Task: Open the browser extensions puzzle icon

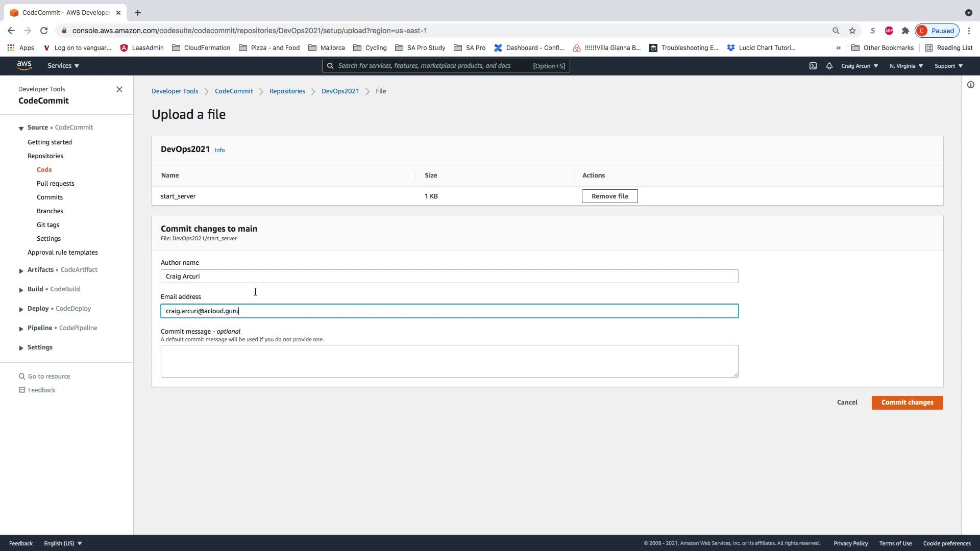Action: (x=905, y=31)
